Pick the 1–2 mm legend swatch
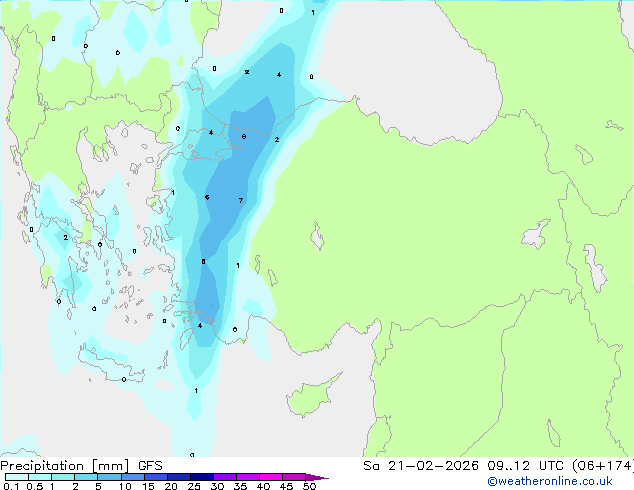This screenshot has width=634, height=490. pyautogui.click(x=63, y=477)
